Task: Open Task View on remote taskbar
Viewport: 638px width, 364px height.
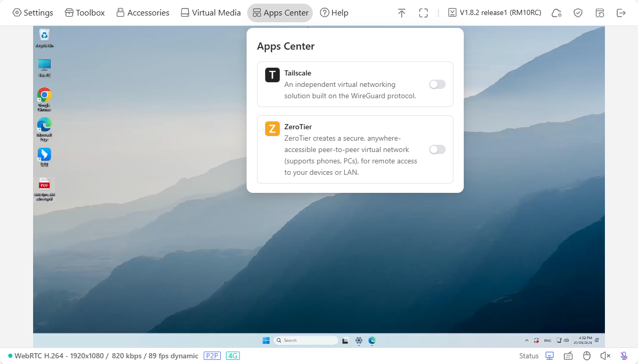Action: coord(345,340)
